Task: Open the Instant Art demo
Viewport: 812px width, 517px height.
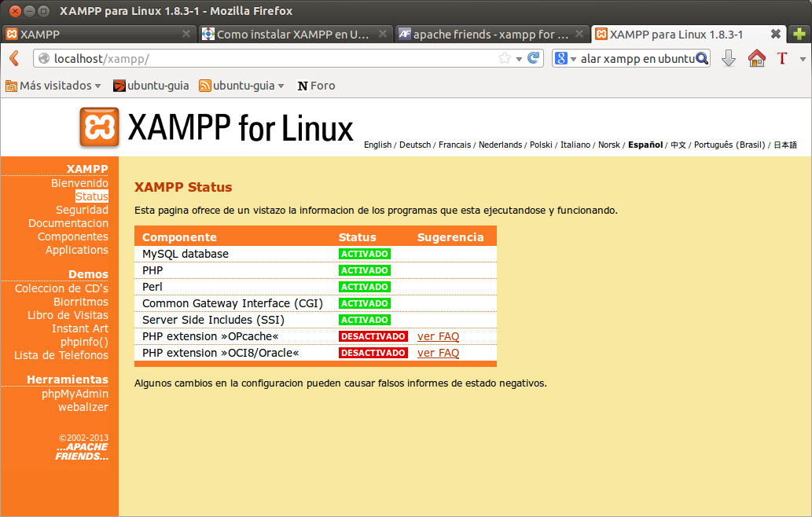Action: (79, 328)
